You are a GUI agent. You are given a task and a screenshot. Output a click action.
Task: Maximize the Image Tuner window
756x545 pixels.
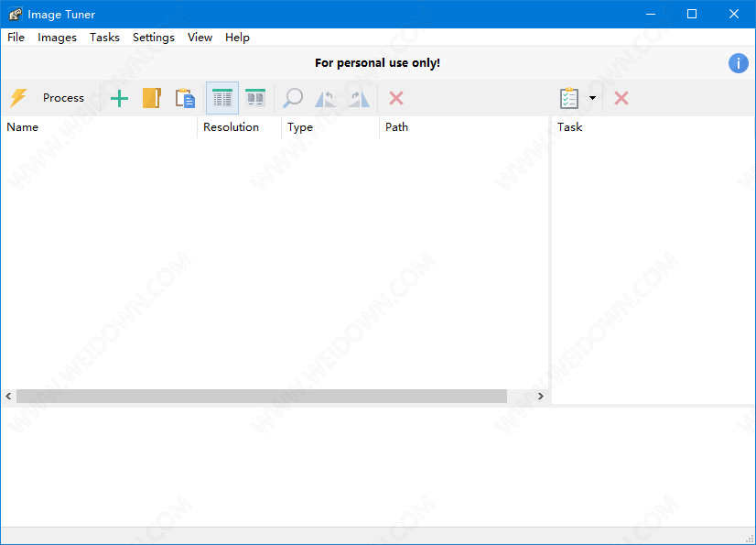[x=692, y=14]
